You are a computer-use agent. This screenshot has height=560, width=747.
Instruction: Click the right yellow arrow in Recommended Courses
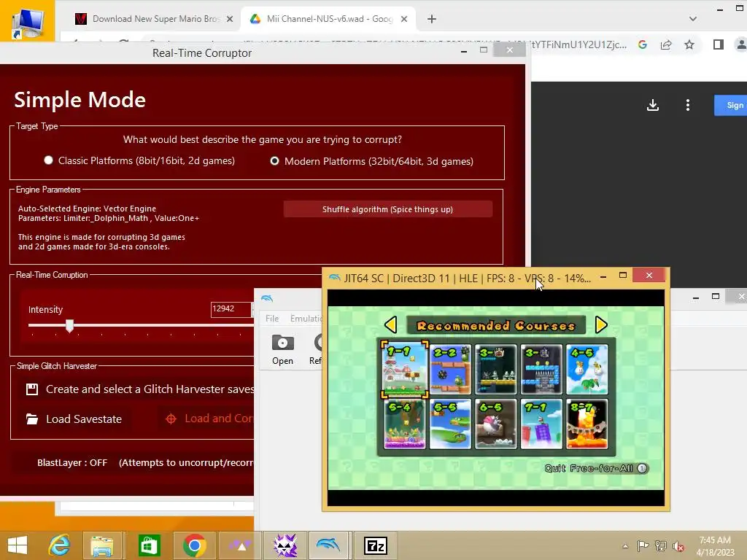coord(601,324)
